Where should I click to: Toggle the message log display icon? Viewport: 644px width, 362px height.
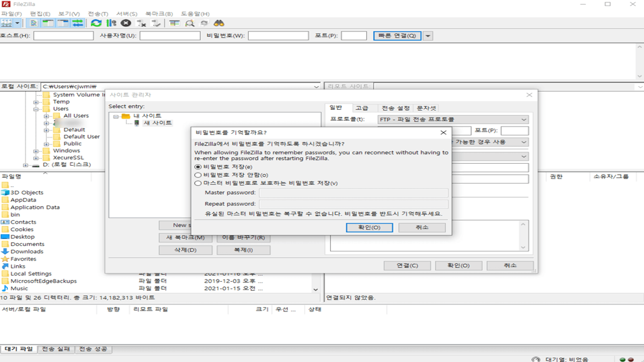tap(34, 23)
